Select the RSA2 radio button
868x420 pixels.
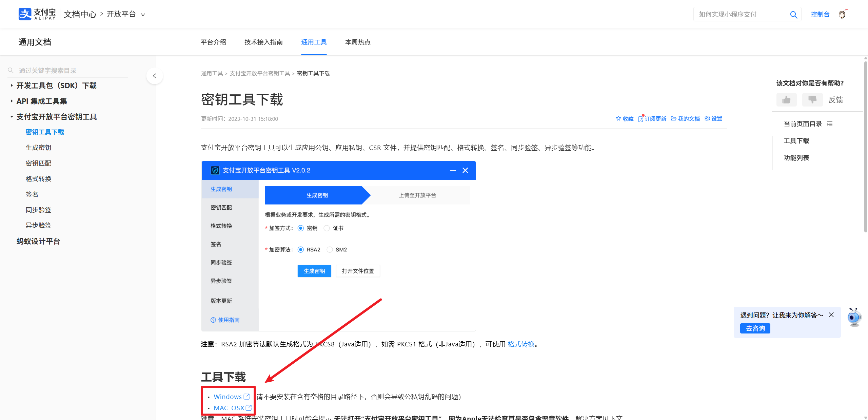point(301,249)
